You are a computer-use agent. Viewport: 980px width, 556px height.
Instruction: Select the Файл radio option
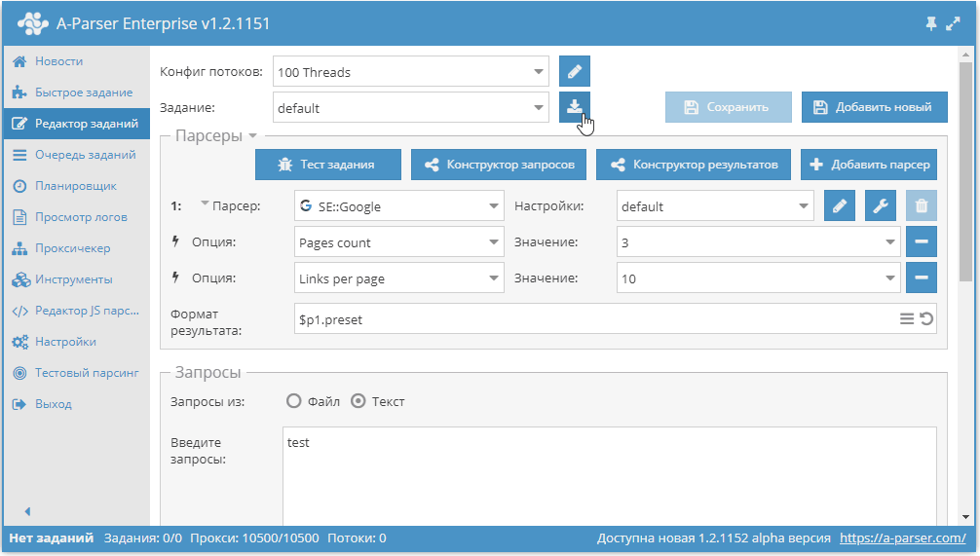pos(294,401)
